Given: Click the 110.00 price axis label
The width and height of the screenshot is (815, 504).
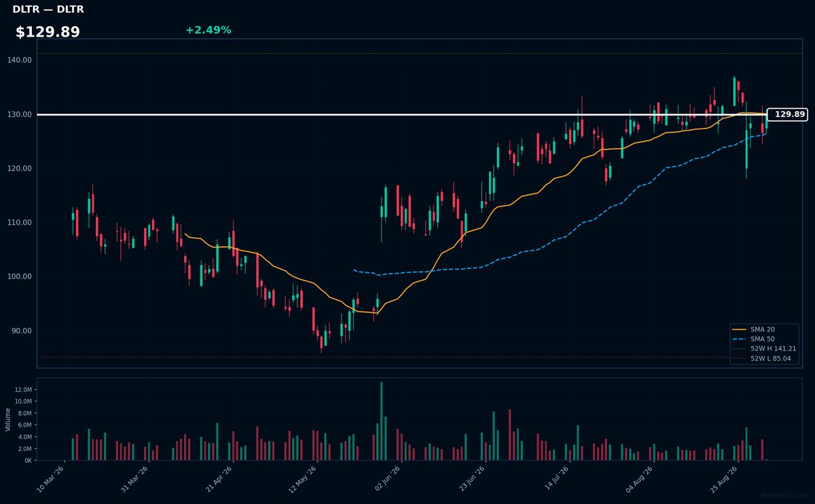Looking at the screenshot, I should coord(20,223).
